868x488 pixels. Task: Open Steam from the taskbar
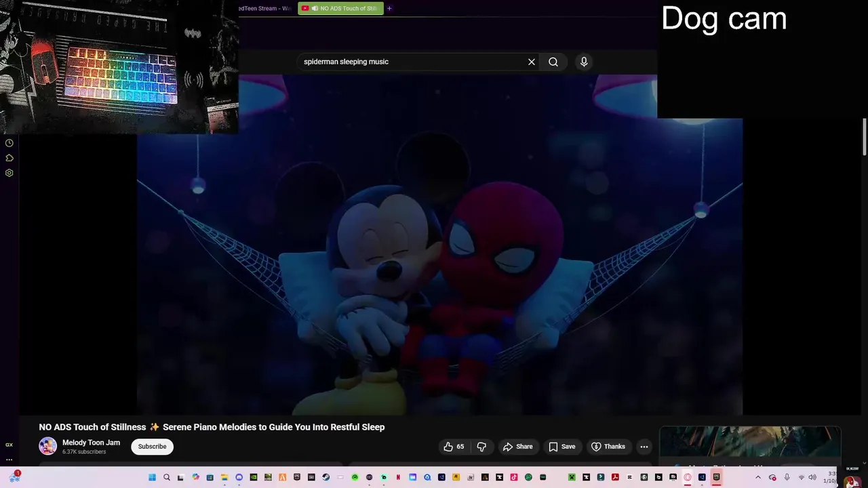(325, 477)
